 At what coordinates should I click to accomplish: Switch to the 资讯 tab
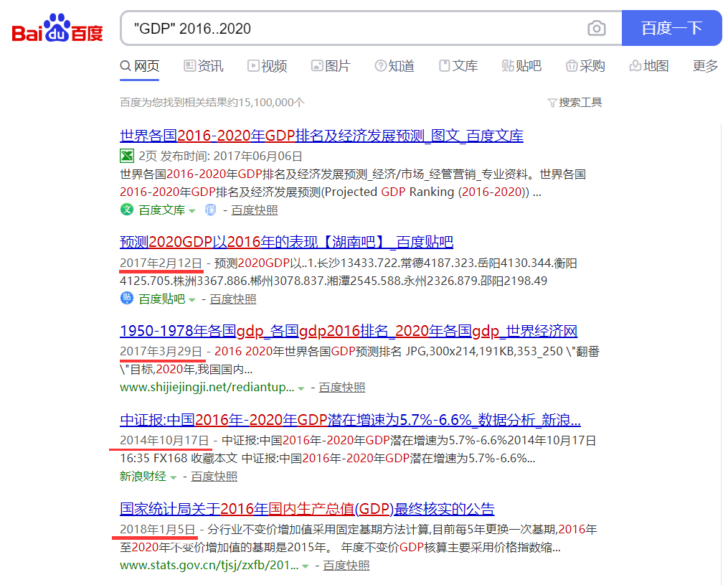(x=204, y=66)
